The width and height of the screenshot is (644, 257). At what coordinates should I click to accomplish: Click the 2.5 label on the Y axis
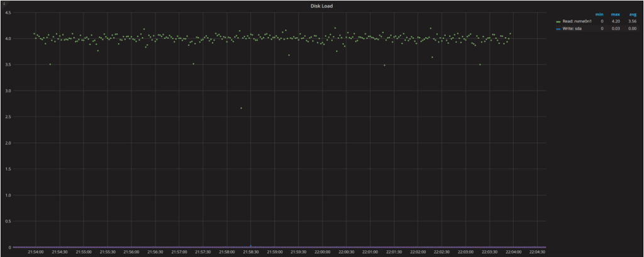coord(8,117)
